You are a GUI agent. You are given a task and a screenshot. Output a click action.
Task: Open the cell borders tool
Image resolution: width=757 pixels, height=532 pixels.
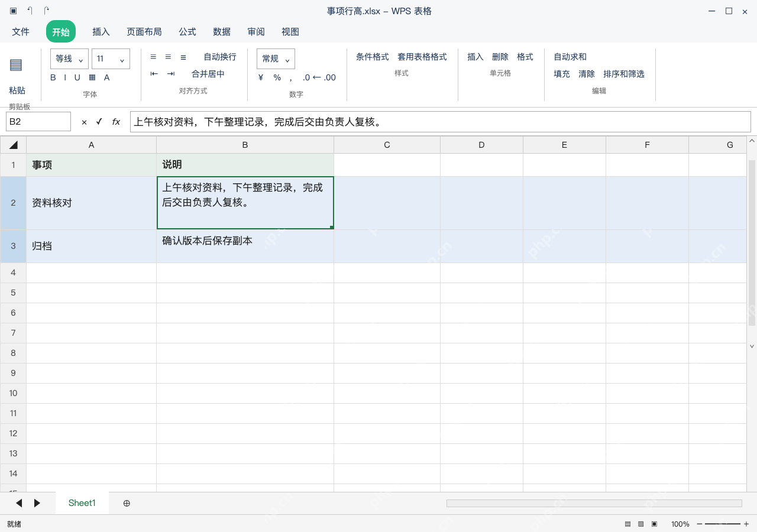pyautogui.click(x=92, y=77)
